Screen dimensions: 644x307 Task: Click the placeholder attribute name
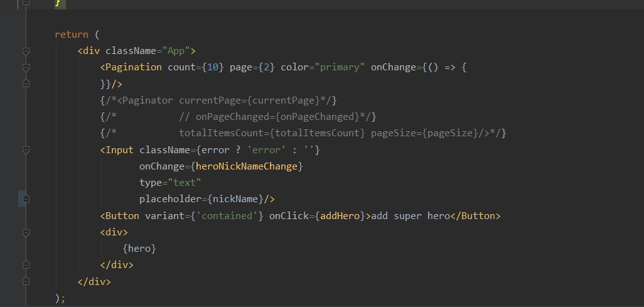click(x=170, y=199)
